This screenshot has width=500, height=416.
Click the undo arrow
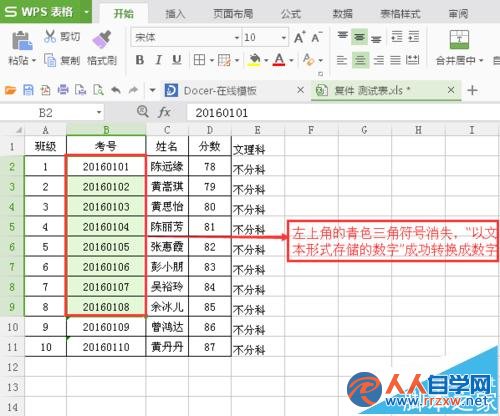[x=116, y=90]
